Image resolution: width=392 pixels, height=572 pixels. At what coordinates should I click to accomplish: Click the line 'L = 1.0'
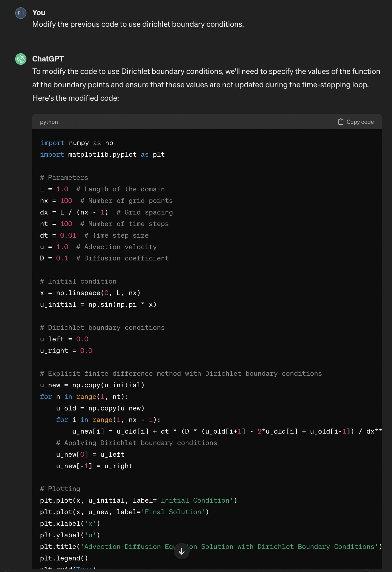pos(102,189)
